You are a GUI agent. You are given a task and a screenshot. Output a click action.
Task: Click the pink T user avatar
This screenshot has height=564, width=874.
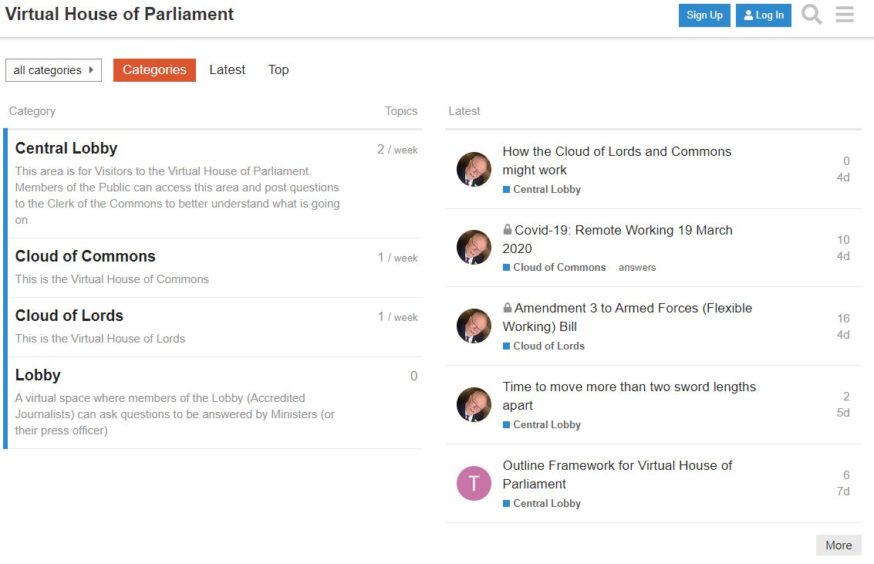point(474,483)
